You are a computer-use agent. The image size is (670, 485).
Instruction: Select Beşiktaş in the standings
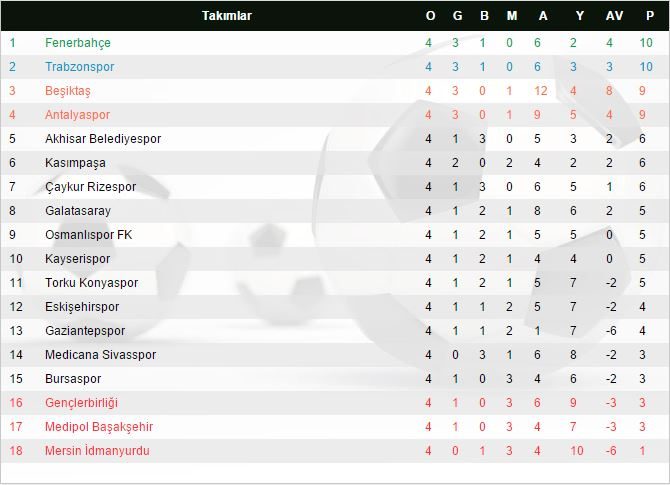68,91
